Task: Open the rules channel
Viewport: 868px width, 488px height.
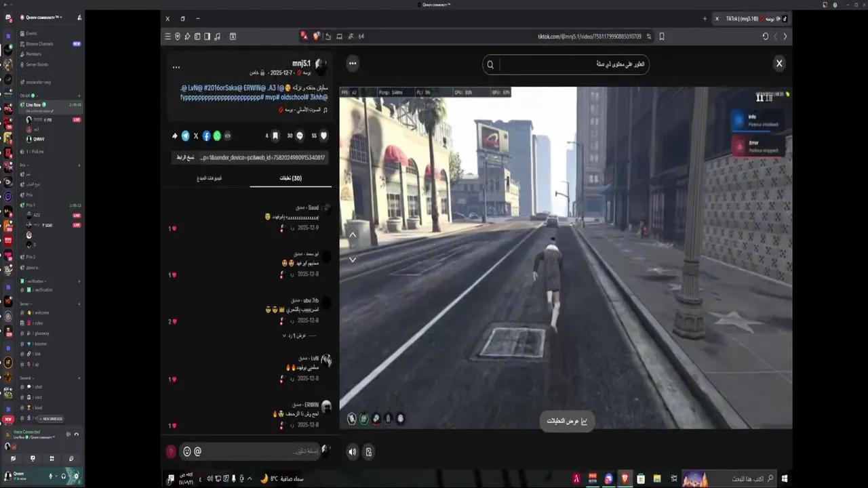Action: click(x=50, y=323)
